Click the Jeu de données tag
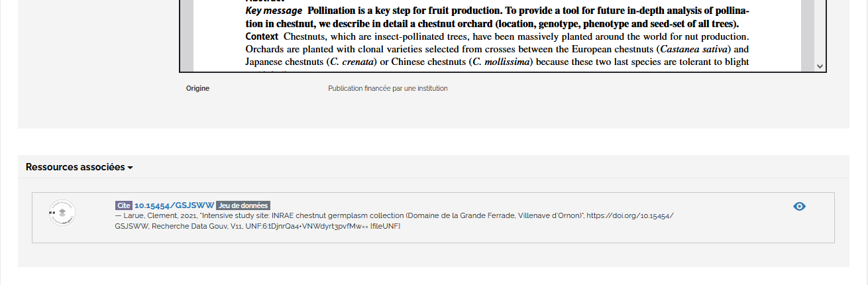The width and height of the screenshot is (868, 285). [243, 205]
